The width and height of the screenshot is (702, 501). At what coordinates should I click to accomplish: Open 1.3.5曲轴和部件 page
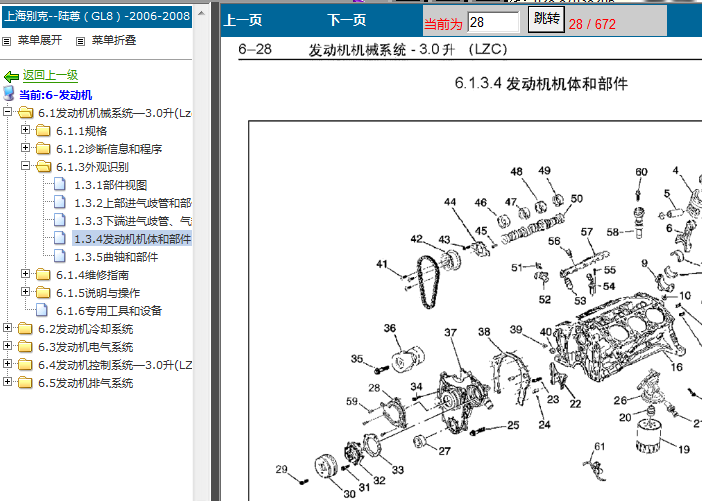[116, 257]
